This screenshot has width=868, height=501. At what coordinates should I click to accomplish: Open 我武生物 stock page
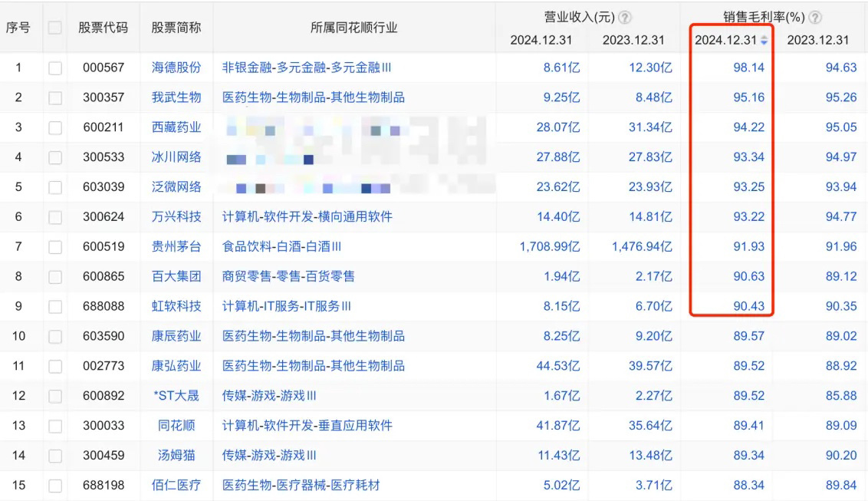click(176, 97)
